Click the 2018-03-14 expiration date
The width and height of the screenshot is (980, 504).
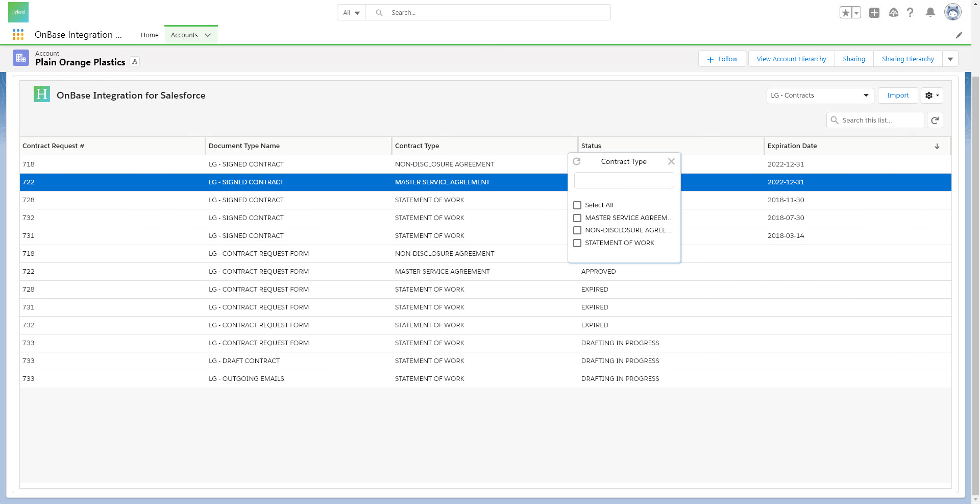point(786,236)
